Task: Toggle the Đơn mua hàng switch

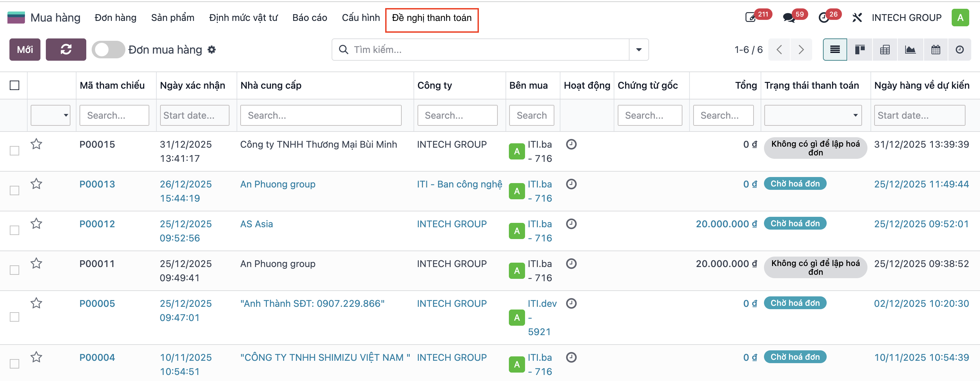Action: click(x=109, y=50)
